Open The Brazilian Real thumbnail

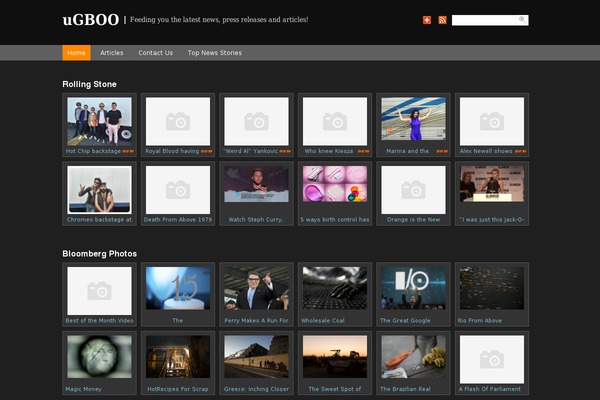coord(413,357)
